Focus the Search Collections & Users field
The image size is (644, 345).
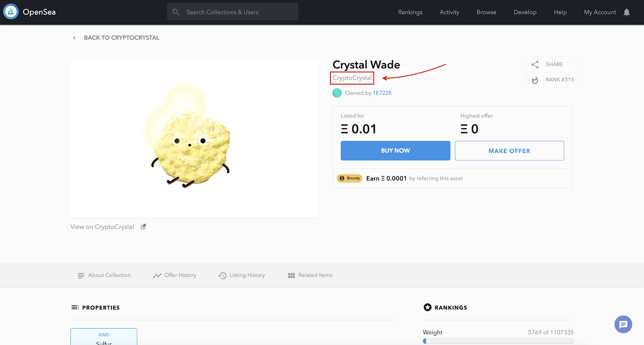pos(233,12)
